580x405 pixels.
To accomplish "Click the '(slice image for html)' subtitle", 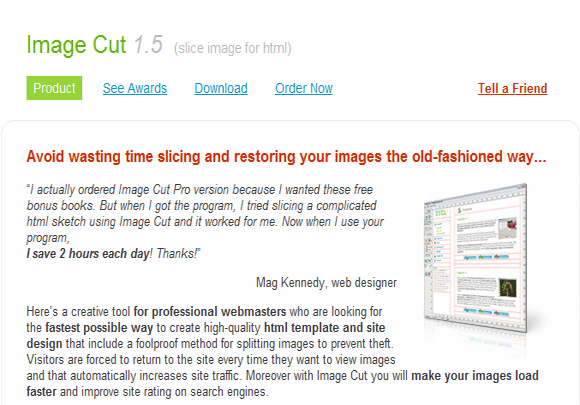I will (x=233, y=48).
